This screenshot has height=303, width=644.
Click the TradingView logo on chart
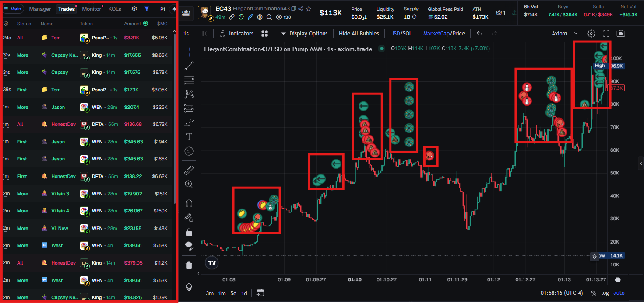click(212, 263)
